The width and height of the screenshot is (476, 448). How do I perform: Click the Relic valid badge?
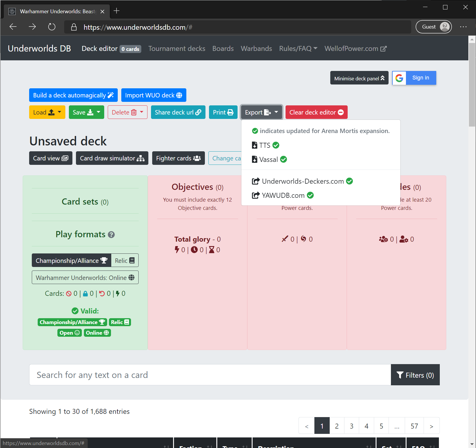[120, 322]
